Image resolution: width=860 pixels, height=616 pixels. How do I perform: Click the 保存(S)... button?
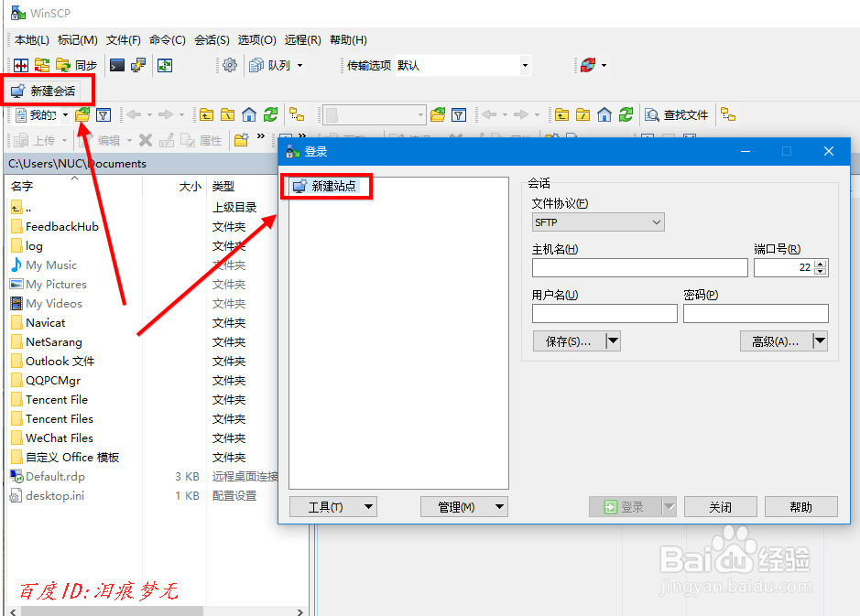click(569, 341)
